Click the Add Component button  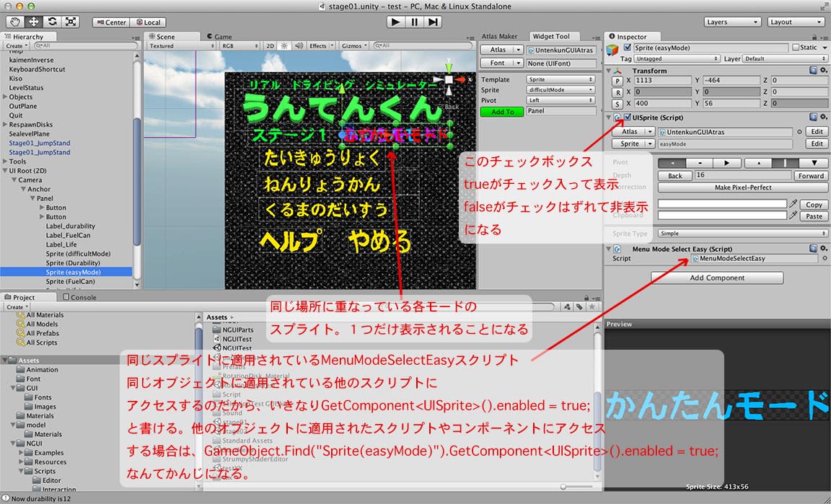(x=717, y=278)
